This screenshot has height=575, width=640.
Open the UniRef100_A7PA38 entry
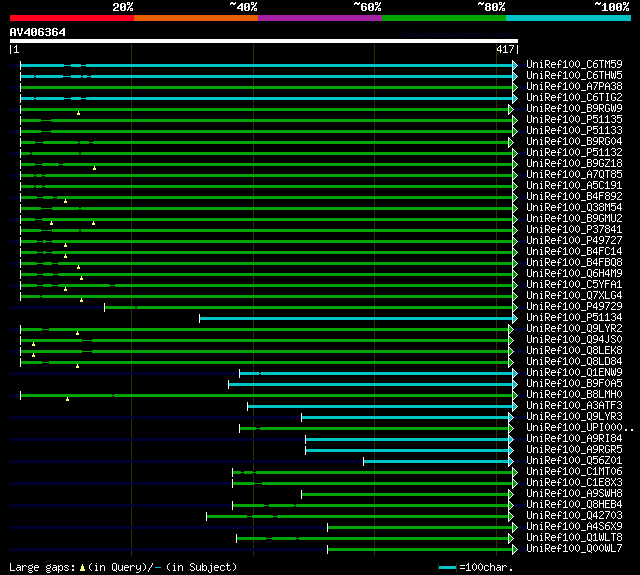[x=574, y=87]
